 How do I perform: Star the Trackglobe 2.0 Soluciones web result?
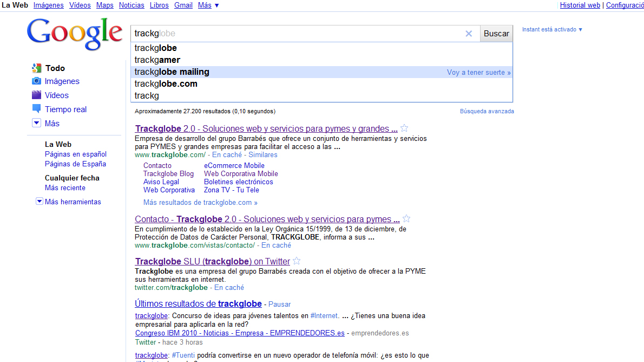click(x=404, y=128)
